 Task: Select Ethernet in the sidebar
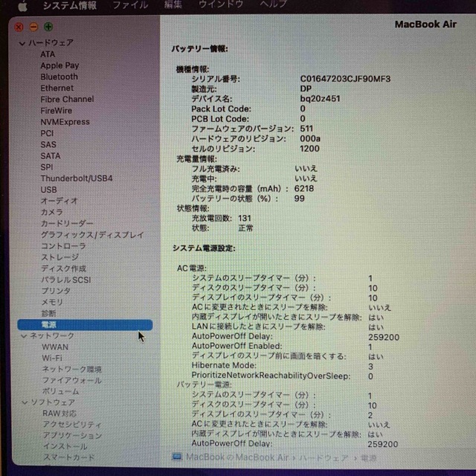tap(57, 88)
